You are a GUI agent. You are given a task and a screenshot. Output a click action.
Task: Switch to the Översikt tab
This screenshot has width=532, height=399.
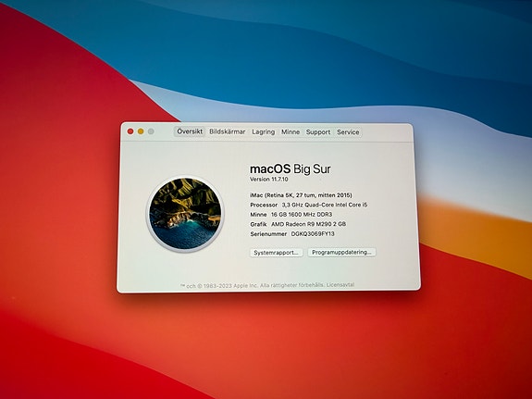pos(190,131)
